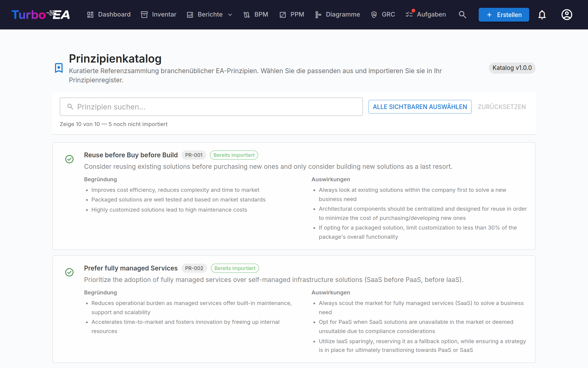Click the Zeige 10 von 10 status text
The height and width of the screenshot is (368, 588).
[x=114, y=124]
